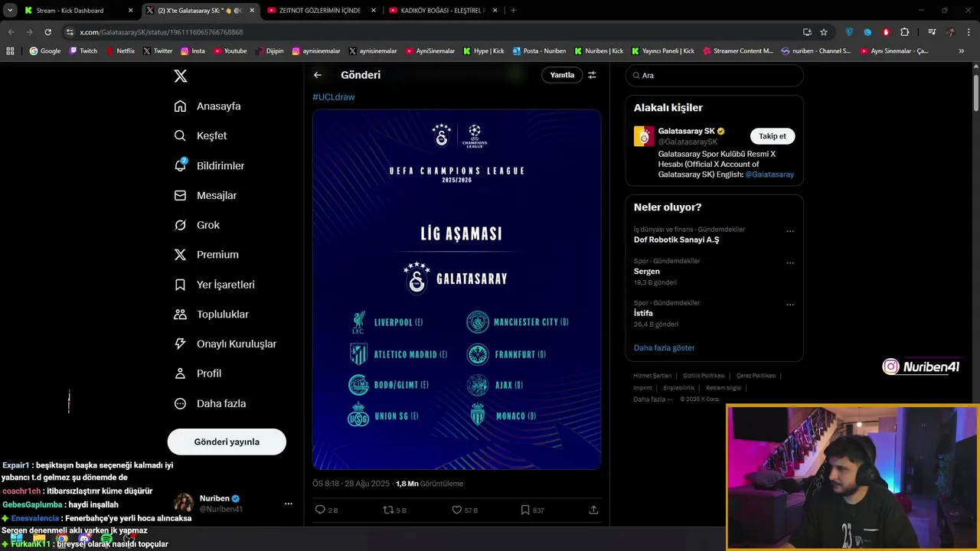980x551 pixels.
Task: Click the Yanıtla button
Action: (562, 75)
